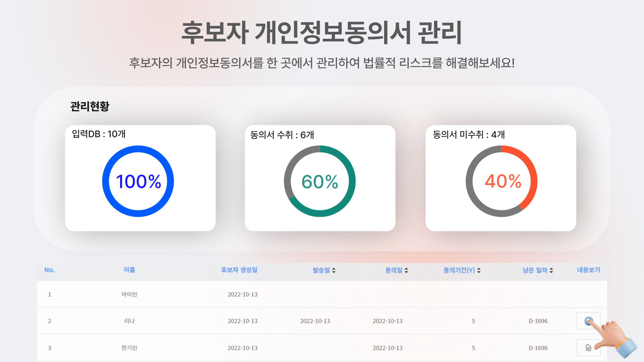644x362 pixels.
Task: Click the sort arrows next to 남은 일자
Action: (551, 270)
